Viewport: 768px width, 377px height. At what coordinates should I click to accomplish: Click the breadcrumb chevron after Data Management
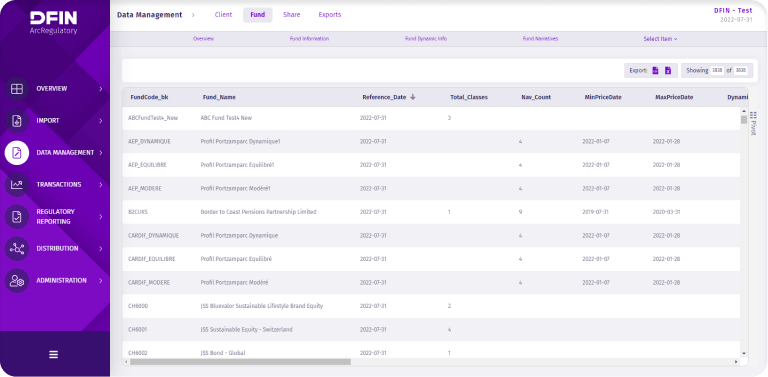click(193, 15)
